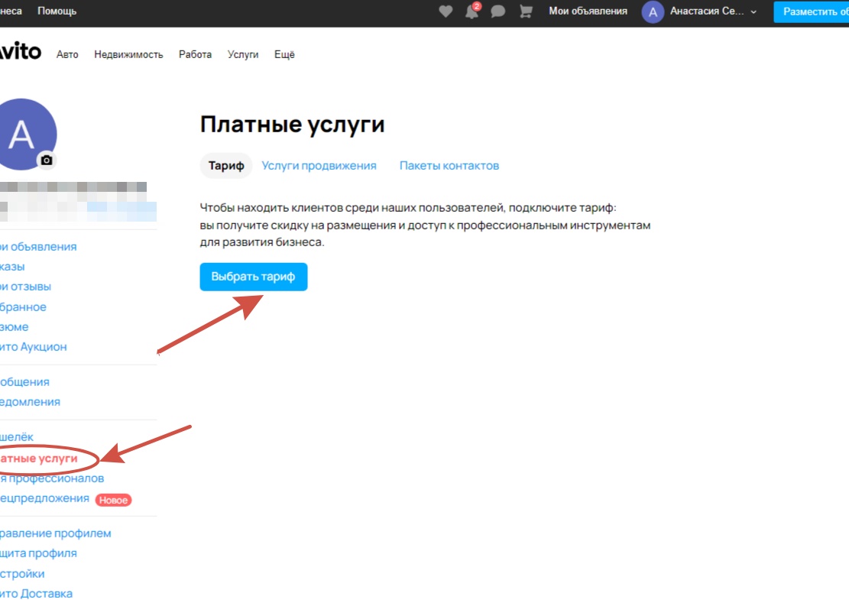Click the Платные услуги page heading
The width and height of the screenshot is (849, 616).
point(293,125)
